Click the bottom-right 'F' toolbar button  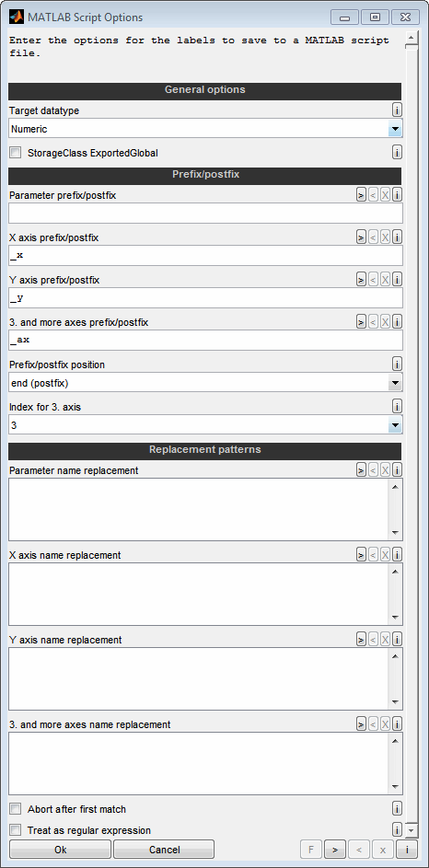point(311,850)
